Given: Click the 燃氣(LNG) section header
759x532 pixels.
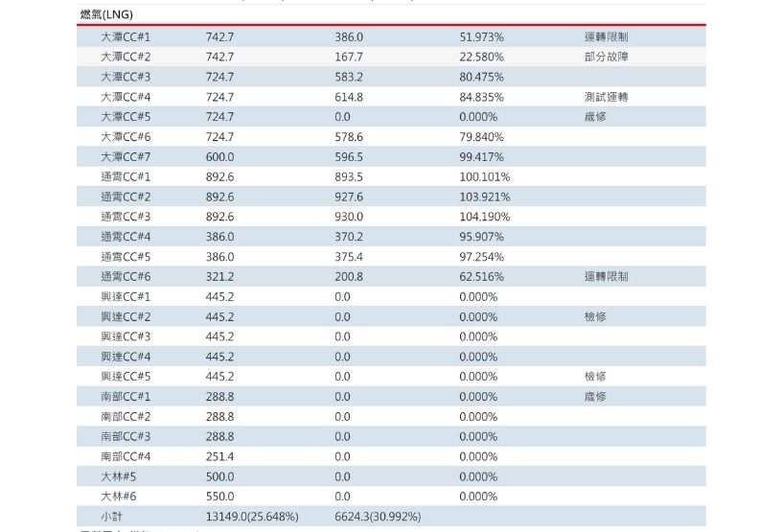Looking at the screenshot, I should click(105, 15).
